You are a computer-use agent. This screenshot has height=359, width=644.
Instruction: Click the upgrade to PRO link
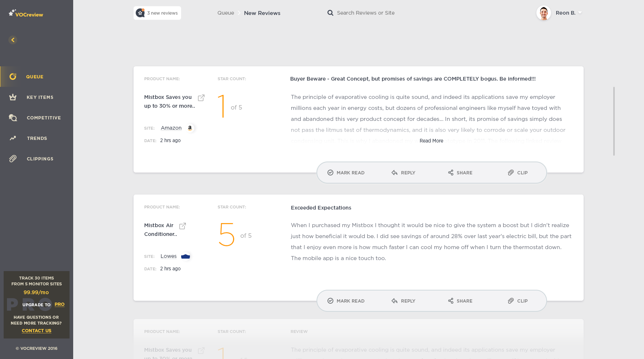click(x=59, y=304)
